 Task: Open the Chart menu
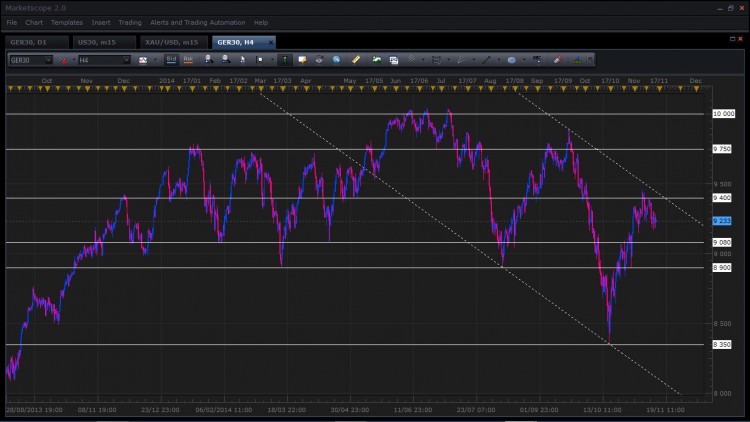(x=34, y=22)
